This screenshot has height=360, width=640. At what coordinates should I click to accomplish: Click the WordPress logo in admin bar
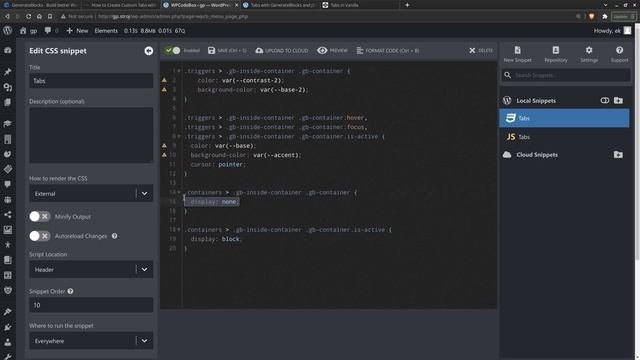click(x=7, y=31)
